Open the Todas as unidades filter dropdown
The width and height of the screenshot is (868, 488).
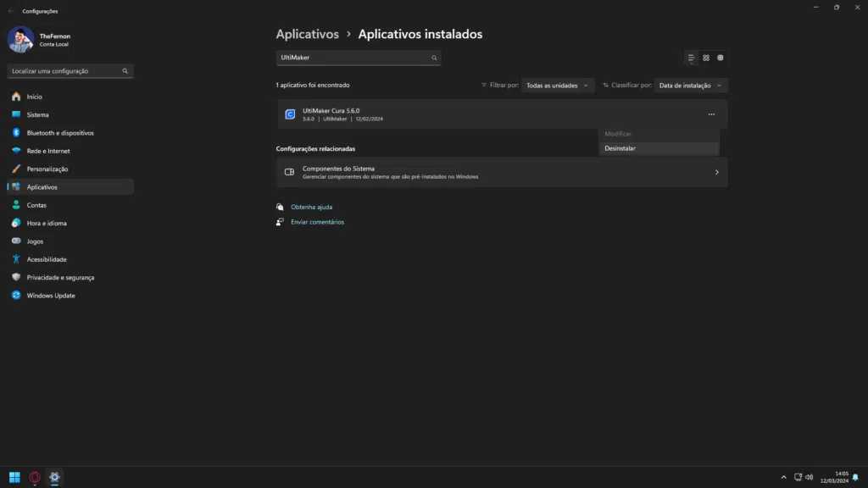[x=558, y=85]
